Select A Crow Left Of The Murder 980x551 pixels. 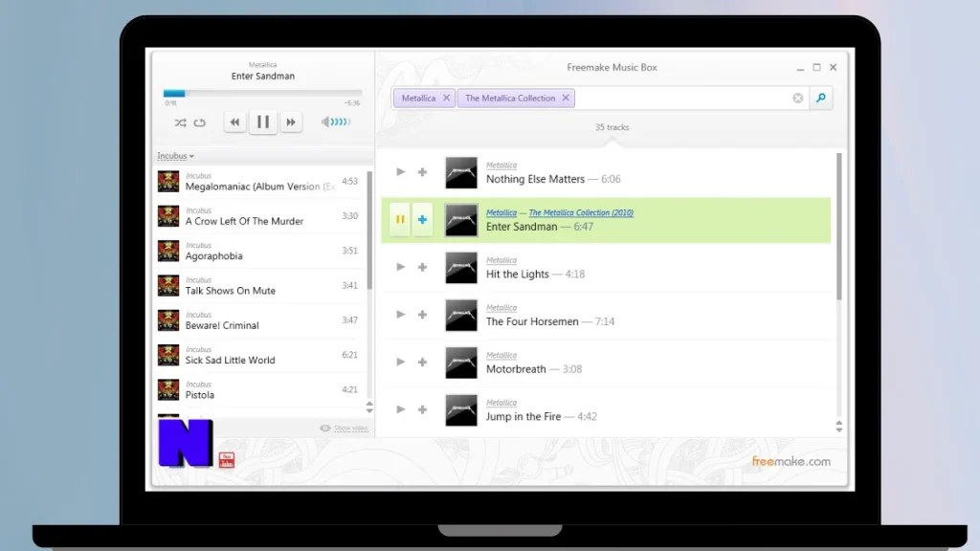[259, 216]
